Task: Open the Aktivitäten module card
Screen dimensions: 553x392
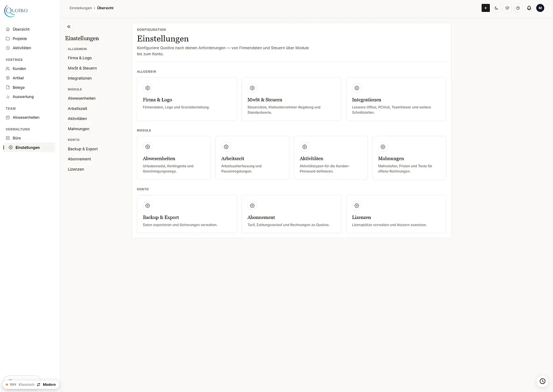Action: (x=330, y=158)
